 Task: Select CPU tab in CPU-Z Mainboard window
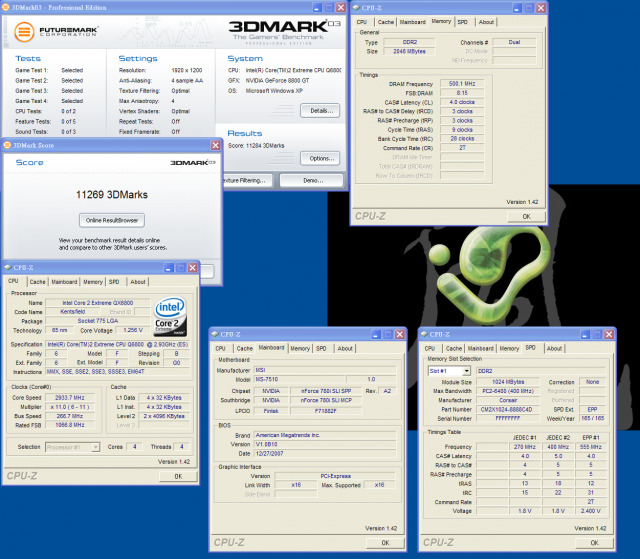click(x=220, y=348)
